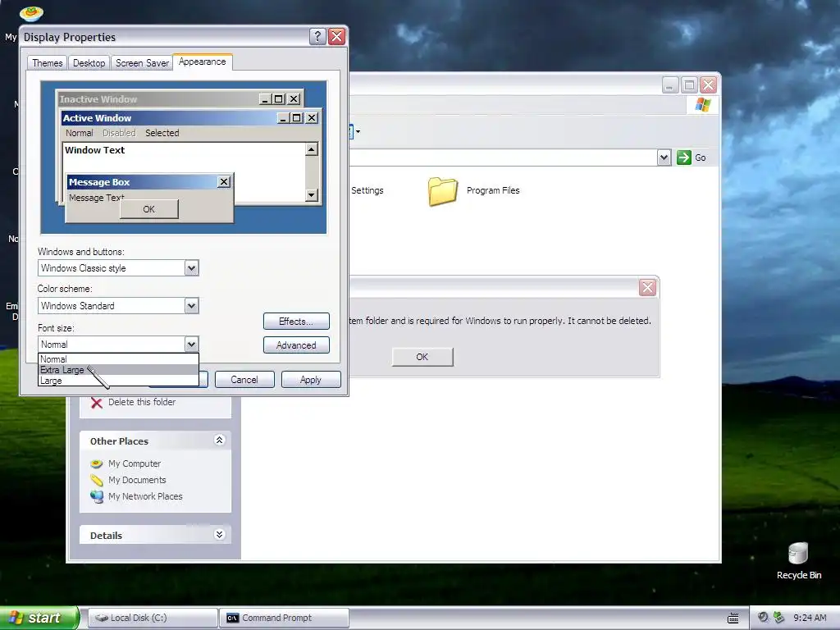
Task: Click the Settings folder label in Explorer
Action: coord(367,190)
